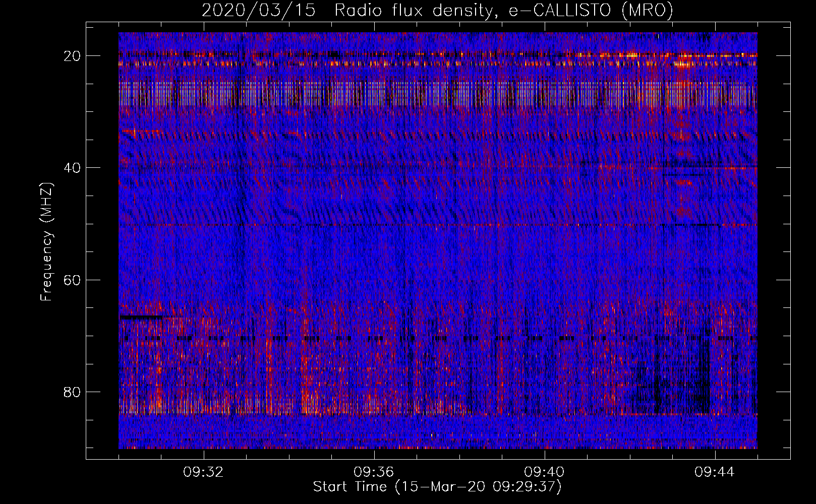Click the "20" frequency tick label

pyautogui.click(x=73, y=56)
